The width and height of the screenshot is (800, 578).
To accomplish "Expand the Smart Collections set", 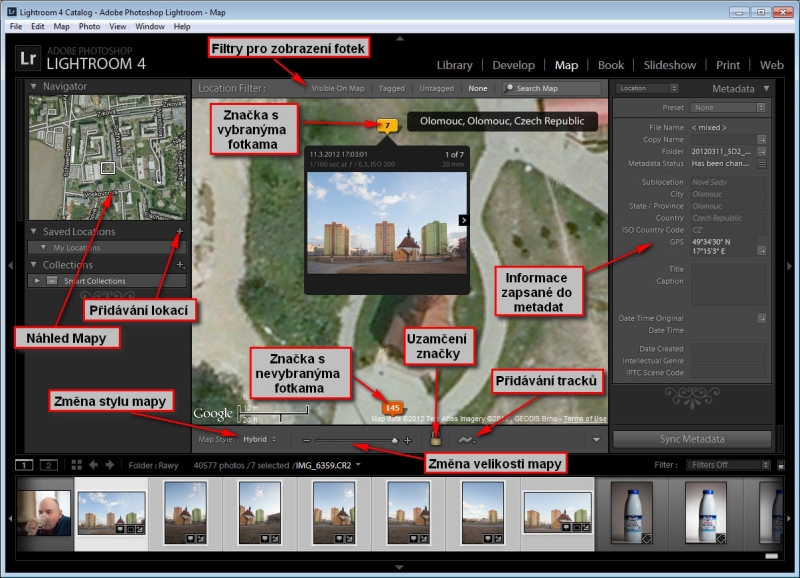I will [x=37, y=281].
